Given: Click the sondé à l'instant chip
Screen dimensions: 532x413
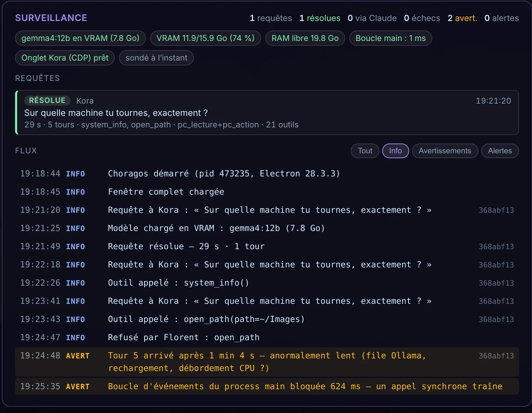Looking at the screenshot, I should point(156,58).
